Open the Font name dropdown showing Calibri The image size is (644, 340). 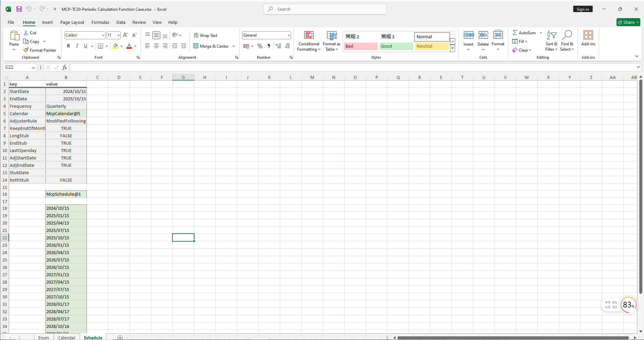click(103, 35)
